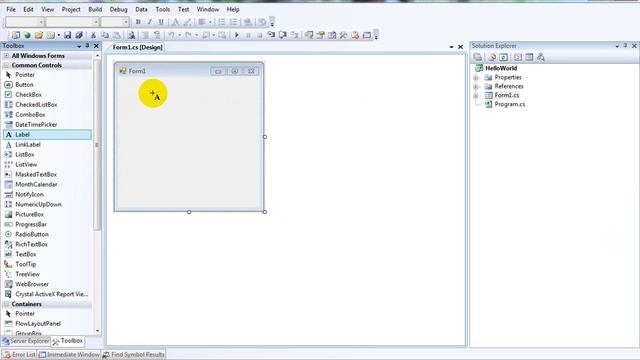
Task: Open the Error List tab
Action: click(x=20, y=355)
